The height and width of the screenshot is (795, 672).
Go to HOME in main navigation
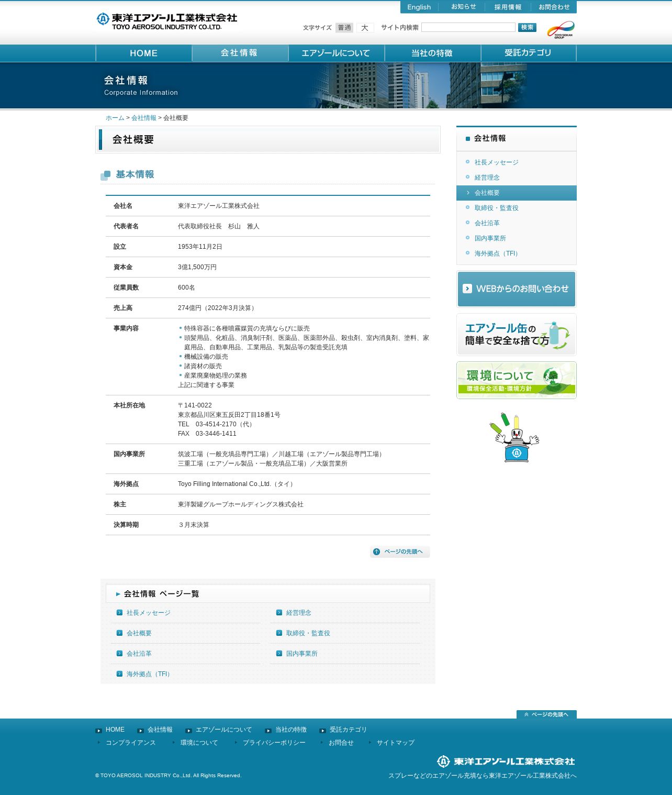point(144,53)
